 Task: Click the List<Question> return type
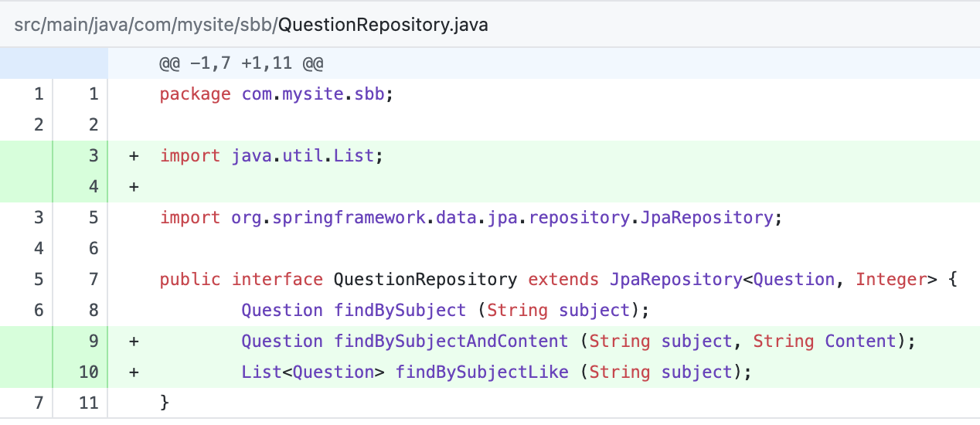(x=312, y=372)
